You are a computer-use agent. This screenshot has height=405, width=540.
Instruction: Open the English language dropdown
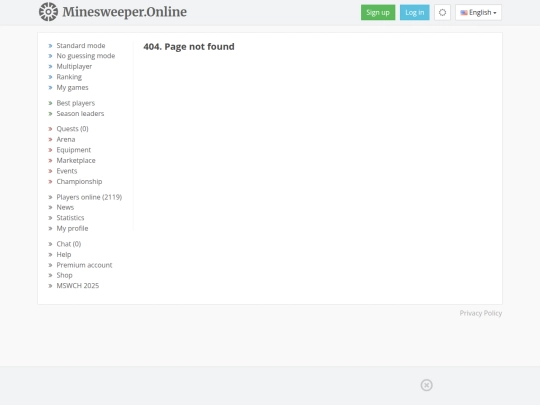(x=478, y=12)
